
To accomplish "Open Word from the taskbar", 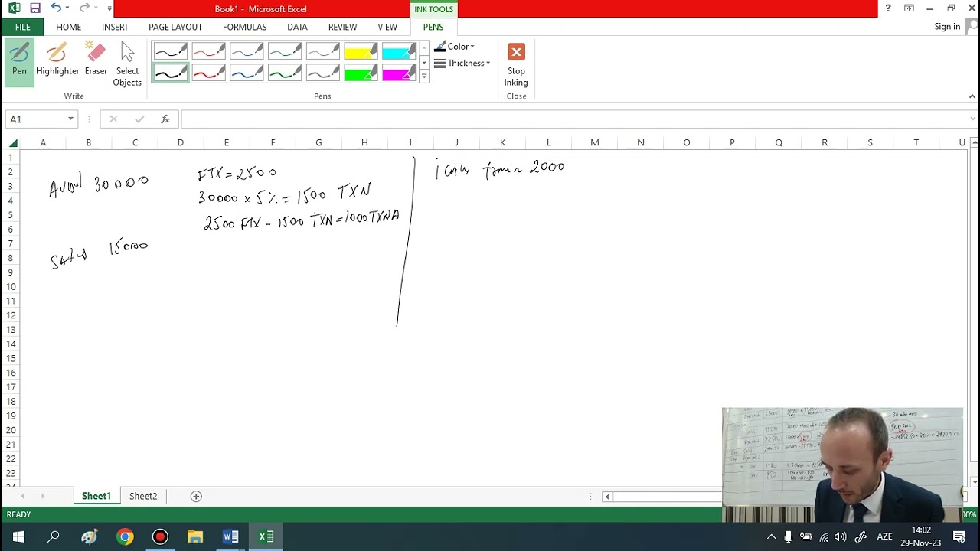I will [230, 536].
